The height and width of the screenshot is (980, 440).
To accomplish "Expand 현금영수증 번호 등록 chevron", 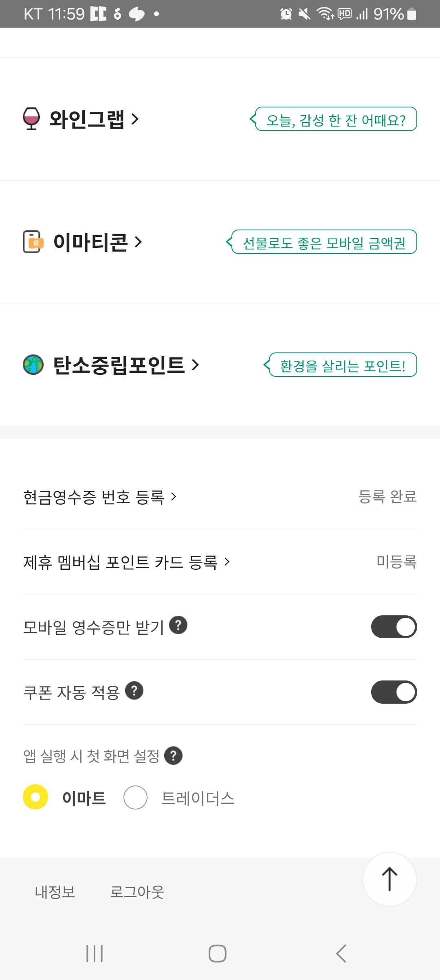I will click(x=174, y=497).
